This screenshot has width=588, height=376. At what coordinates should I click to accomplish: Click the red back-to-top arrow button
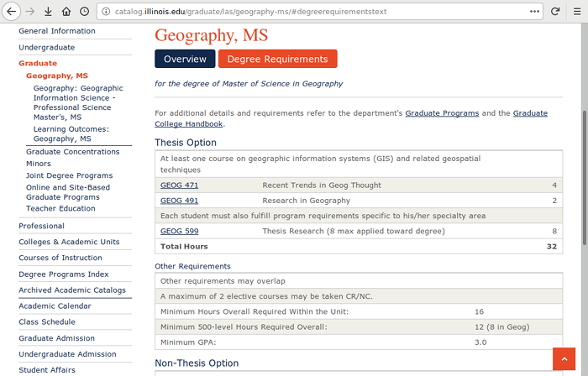point(564,358)
